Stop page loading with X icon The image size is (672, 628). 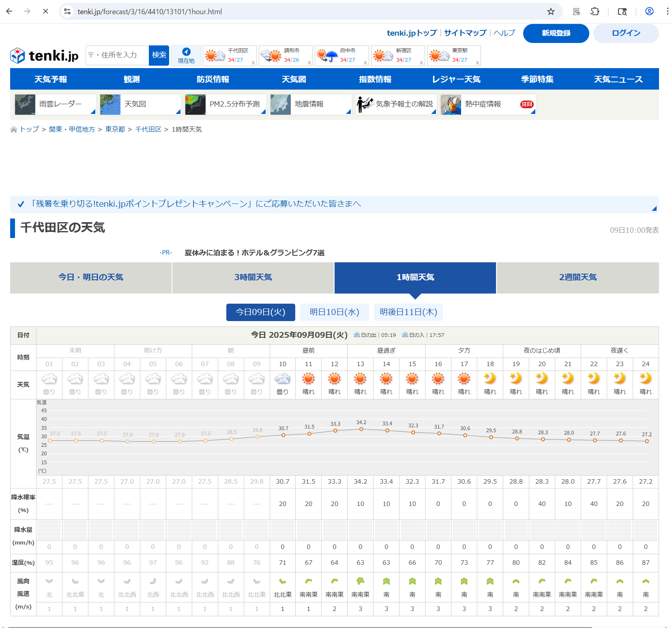pyautogui.click(x=45, y=11)
